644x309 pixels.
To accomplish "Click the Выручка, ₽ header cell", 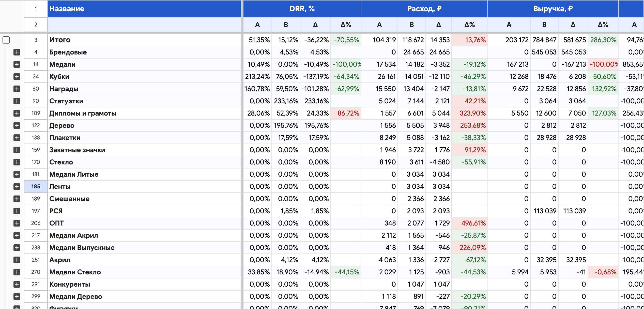I will 553,9.
